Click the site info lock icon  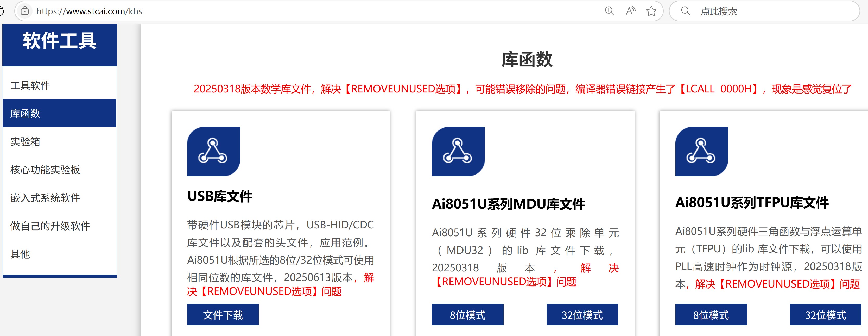click(25, 11)
